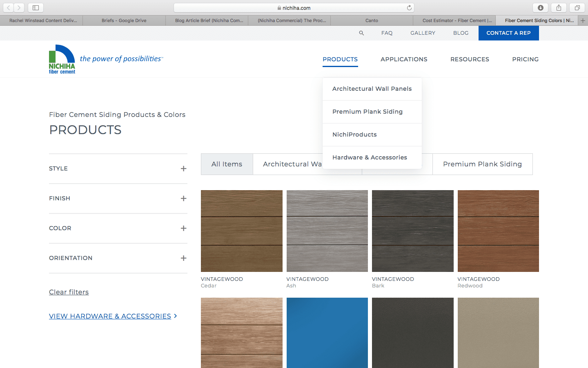Open a new browser tab

(583, 20)
